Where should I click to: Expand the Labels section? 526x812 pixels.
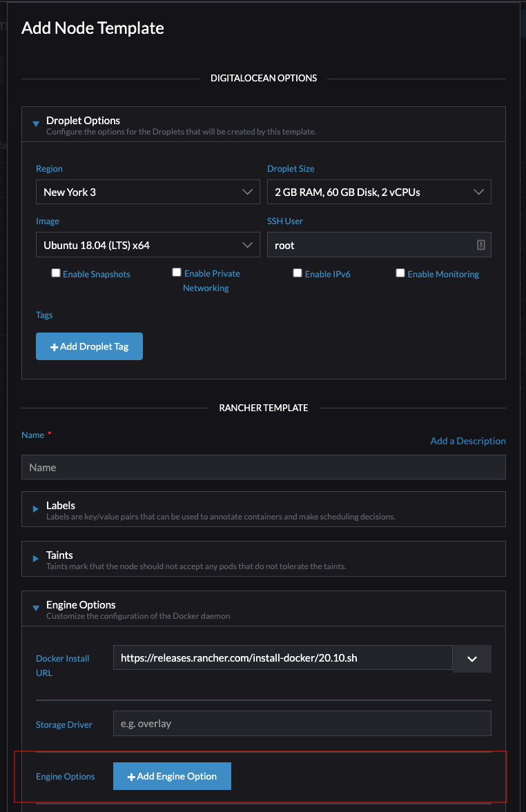pyautogui.click(x=37, y=509)
